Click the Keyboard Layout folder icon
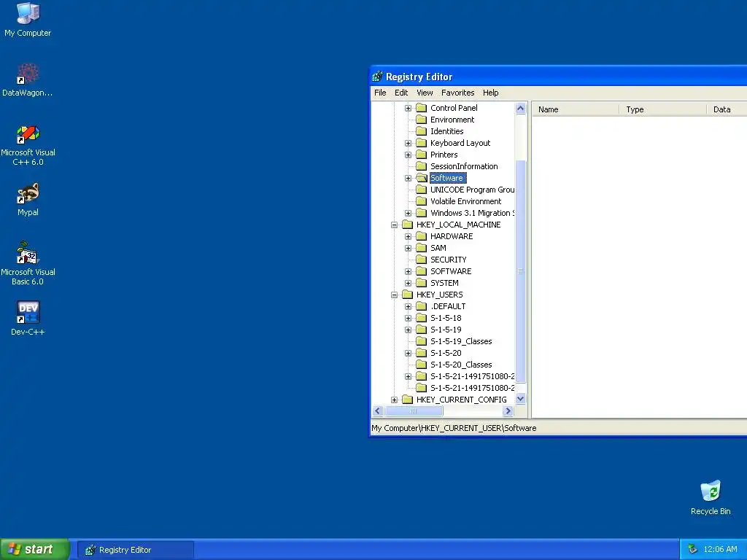Viewport: 747px width, 560px height. pyautogui.click(x=421, y=143)
